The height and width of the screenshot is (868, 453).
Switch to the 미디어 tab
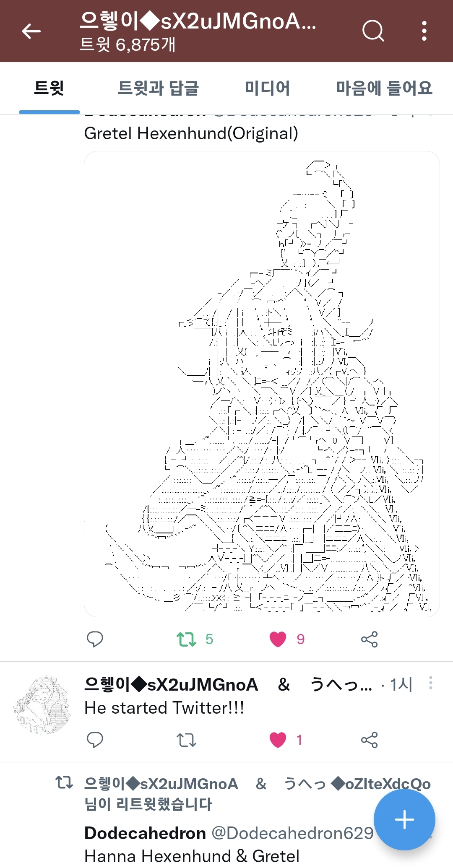pos(268,88)
